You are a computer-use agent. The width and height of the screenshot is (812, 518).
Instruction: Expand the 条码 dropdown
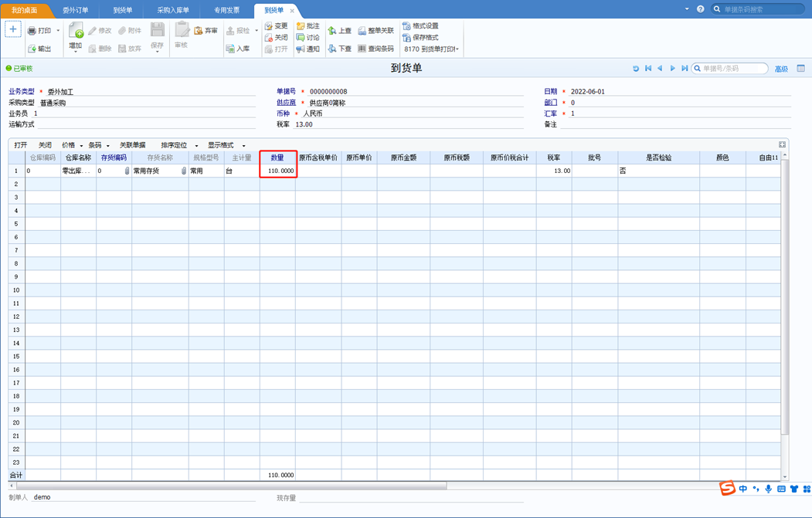click(107, 145)
